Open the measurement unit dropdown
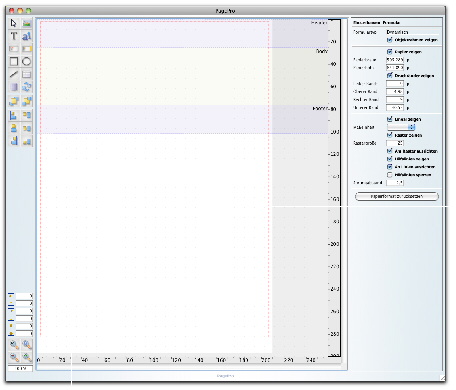The height and width of the screenshot is (390, 456). pos(401,127)
